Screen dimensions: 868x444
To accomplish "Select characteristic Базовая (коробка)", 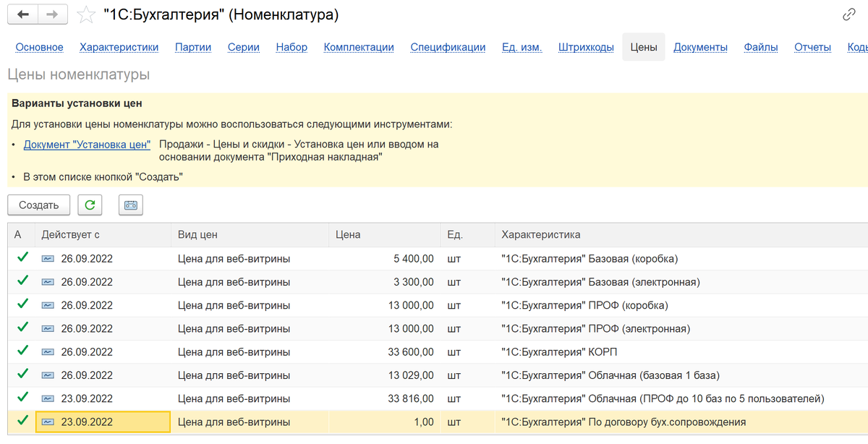I will click(x=590, y=259).
